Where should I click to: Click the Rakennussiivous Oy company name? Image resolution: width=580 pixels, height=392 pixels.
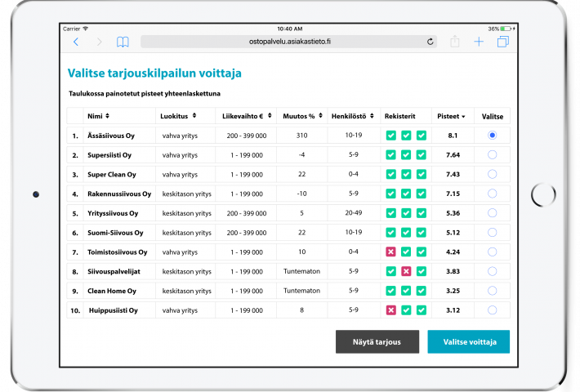point(119,194)
